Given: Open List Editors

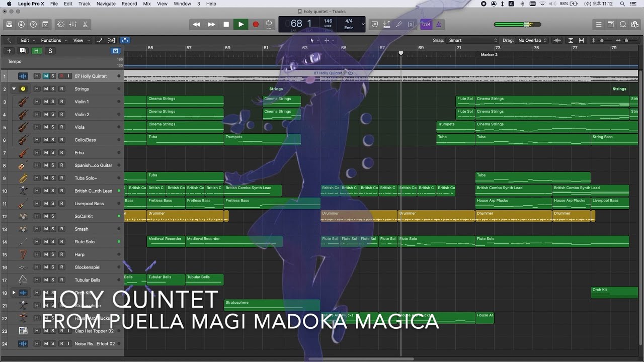Looking at the screenshot, I should pos(598,24).
